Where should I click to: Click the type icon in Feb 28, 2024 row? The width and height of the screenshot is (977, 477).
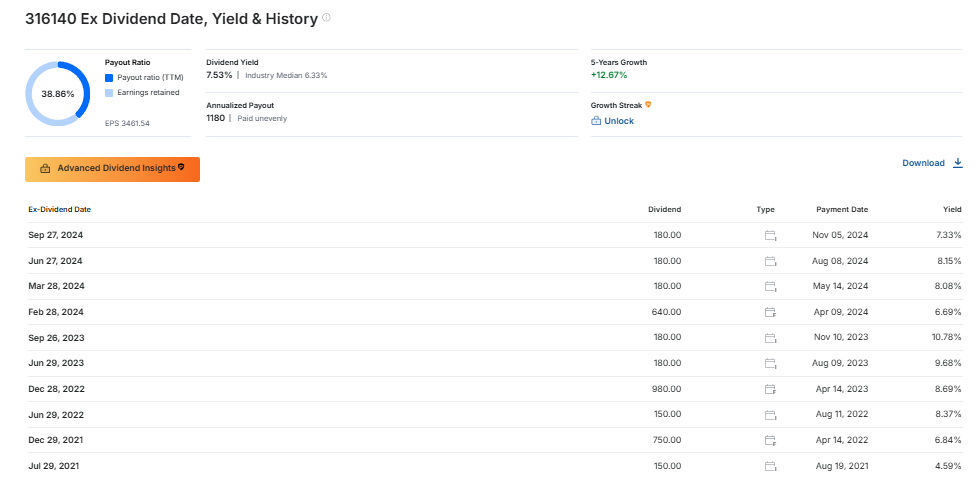771,312
